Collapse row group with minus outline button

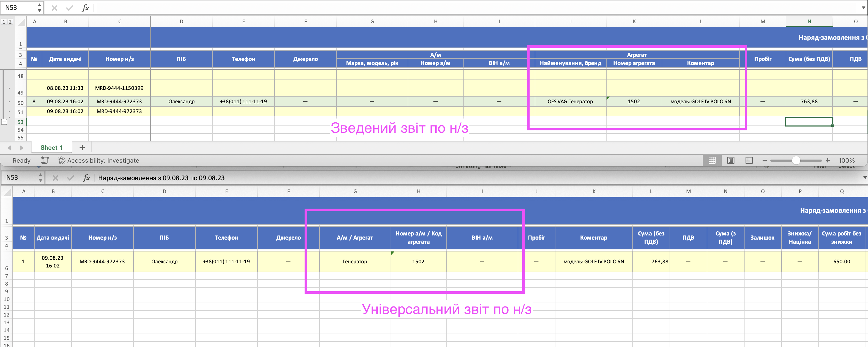[x=4, y=122]
